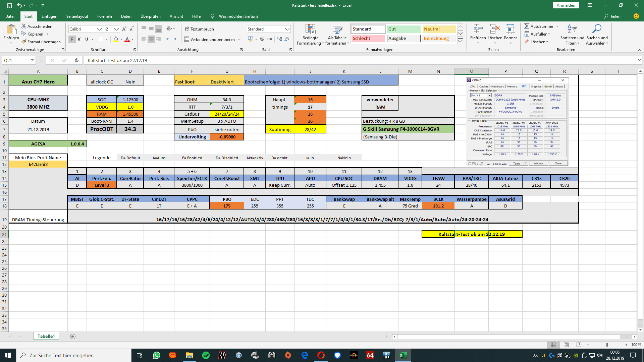Click the Anmelden button
Viewport: 644px width, 362px height.
(x=566, y=5)
